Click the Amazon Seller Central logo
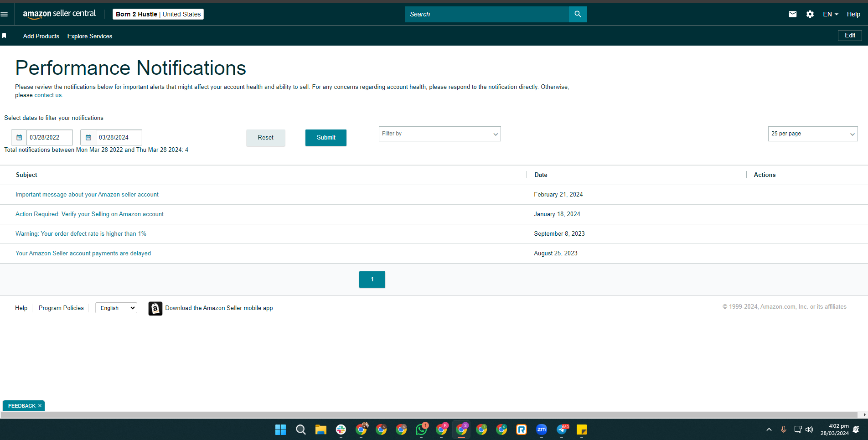The image size is (868, 440). [x=59, y=14]
